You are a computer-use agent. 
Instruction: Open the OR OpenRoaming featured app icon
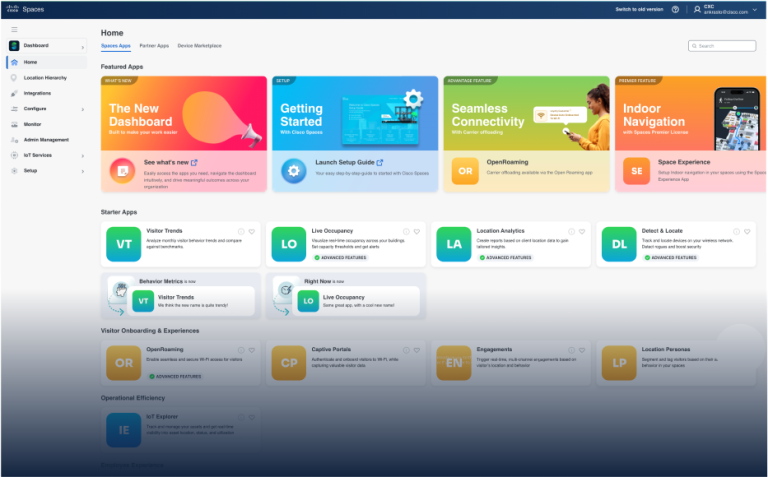point(465,171)
